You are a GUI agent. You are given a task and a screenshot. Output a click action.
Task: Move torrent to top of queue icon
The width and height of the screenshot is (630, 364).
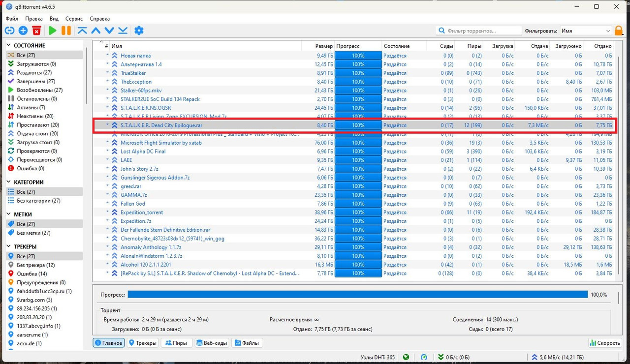tap(82, 30)
